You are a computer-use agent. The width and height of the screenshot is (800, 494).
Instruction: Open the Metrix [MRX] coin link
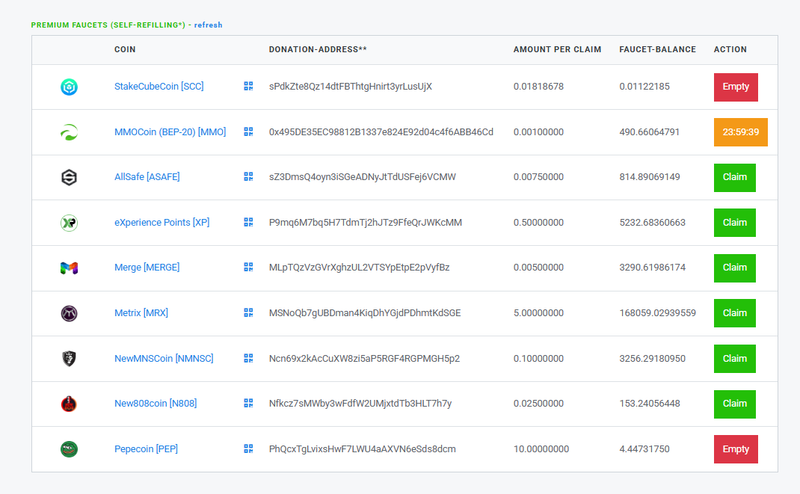141,313
